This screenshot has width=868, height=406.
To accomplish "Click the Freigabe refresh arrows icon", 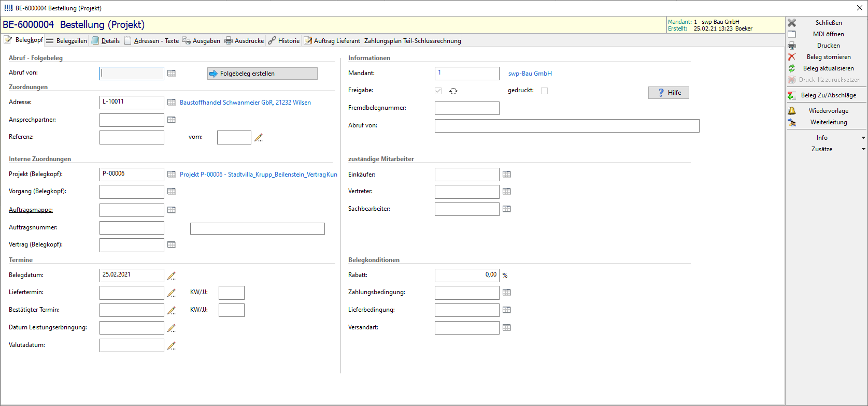I will [453, 91].
